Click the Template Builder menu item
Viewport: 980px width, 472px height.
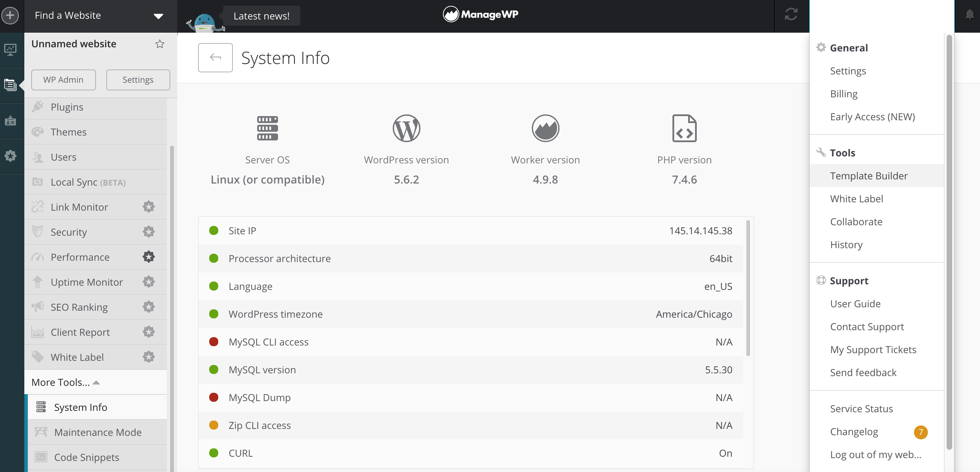point(869,176)
